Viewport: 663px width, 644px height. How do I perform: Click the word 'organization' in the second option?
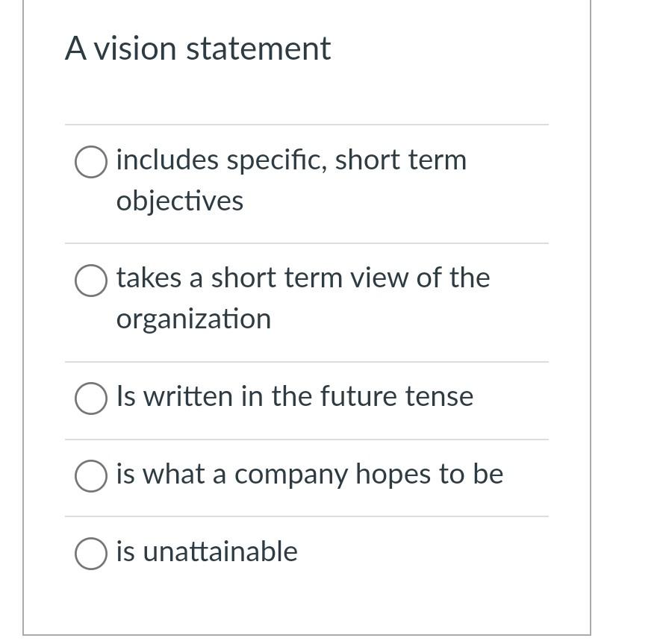[x=193, y=318]
